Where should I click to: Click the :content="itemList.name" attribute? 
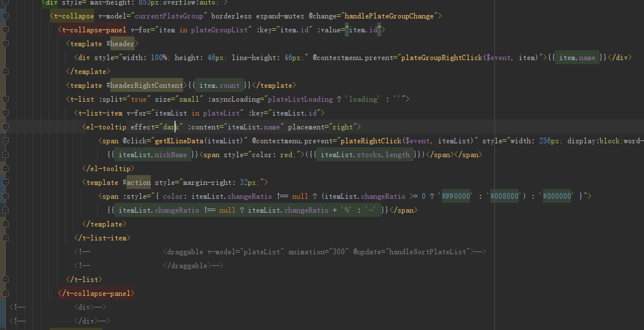[236, 127]
